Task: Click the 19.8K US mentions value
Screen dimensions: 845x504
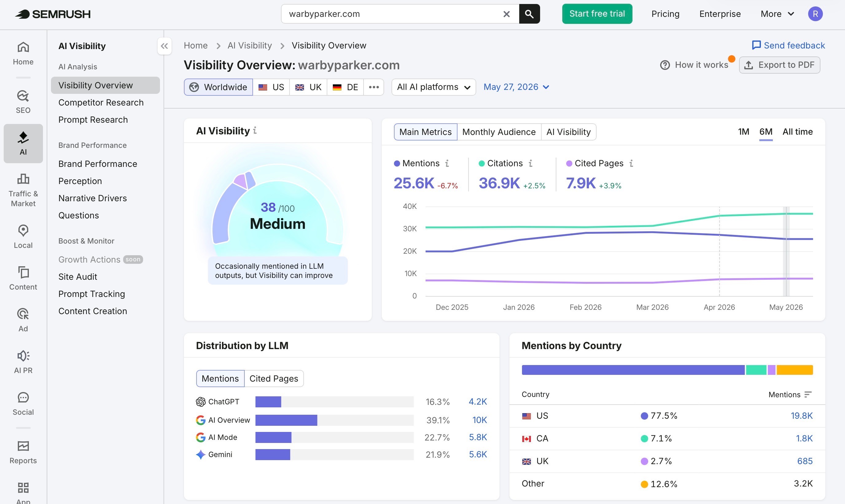Action: (801, 416)
